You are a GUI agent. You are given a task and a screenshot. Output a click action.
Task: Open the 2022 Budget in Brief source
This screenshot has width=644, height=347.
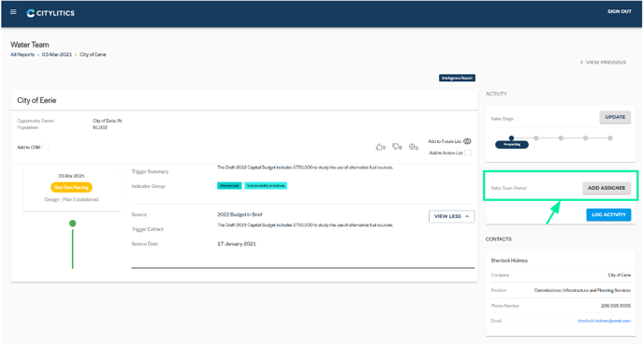coord(240,214)
